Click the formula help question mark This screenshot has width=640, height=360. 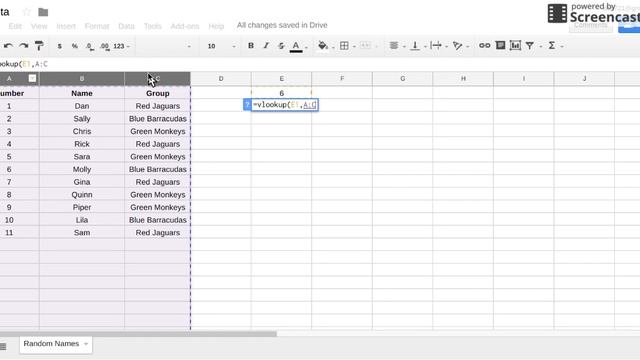click(247, 105)
